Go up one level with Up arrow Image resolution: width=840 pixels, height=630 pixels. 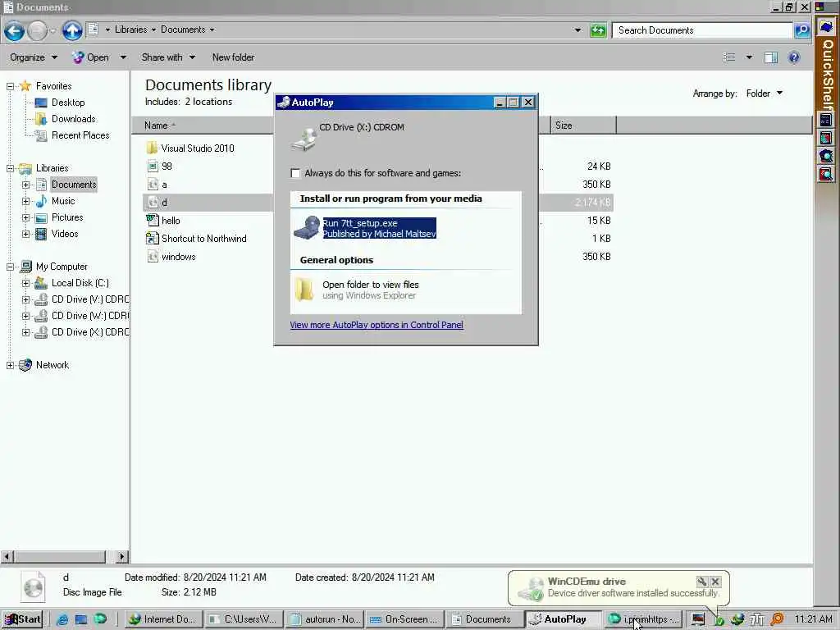[72, 30]
